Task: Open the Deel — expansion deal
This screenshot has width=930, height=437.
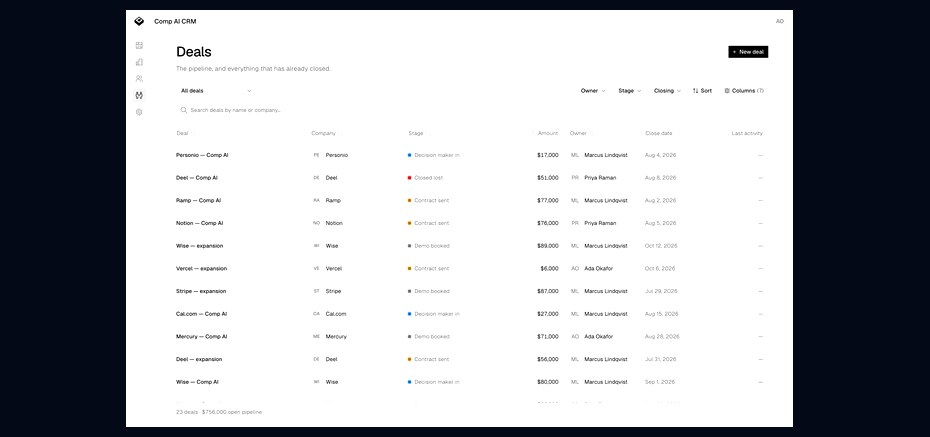Action: click(x=199, y=359)
